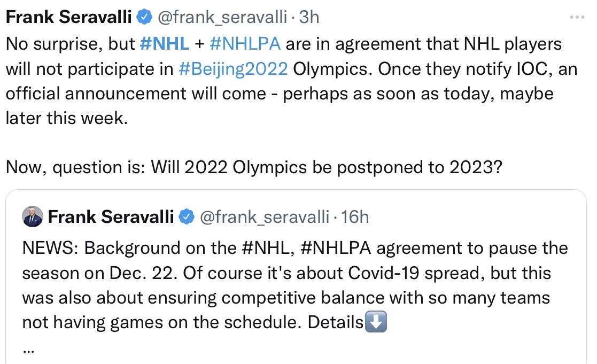Screen dimensions: 597x364
Task: Open the #NHL hashtag link
Action: tap(165, 44)
